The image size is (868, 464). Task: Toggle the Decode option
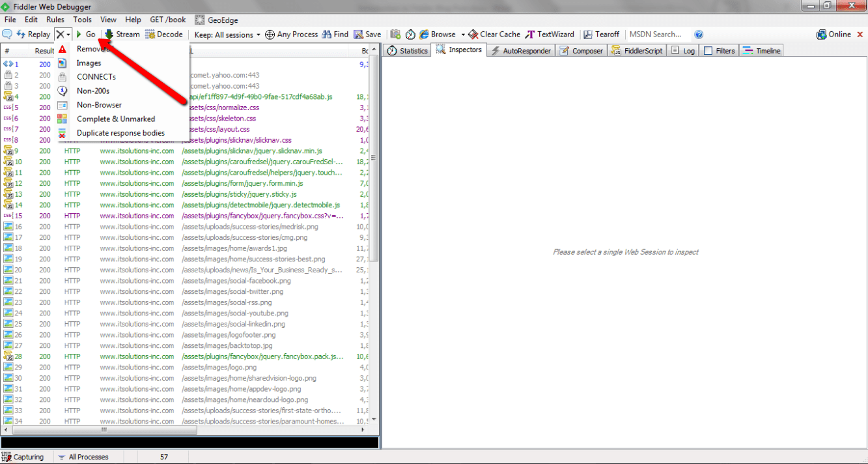[x=164, y=35]
